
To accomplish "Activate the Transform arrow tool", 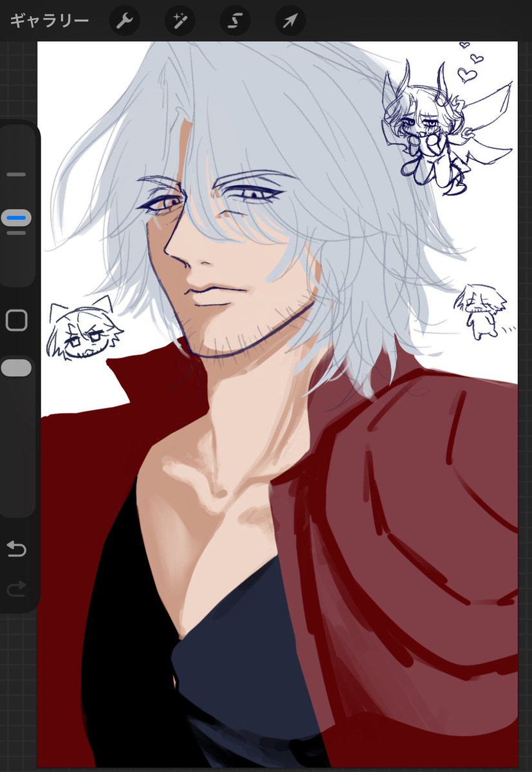I will click(x=290, y=21).
